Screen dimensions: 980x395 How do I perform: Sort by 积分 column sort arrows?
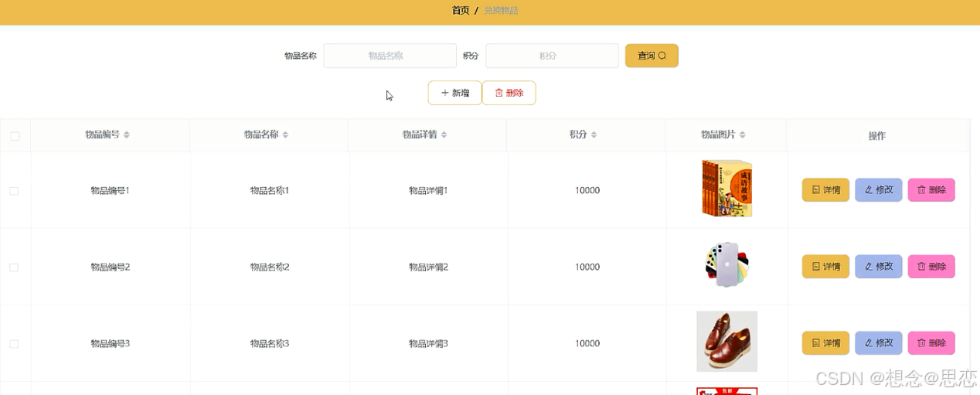point(594,135)
